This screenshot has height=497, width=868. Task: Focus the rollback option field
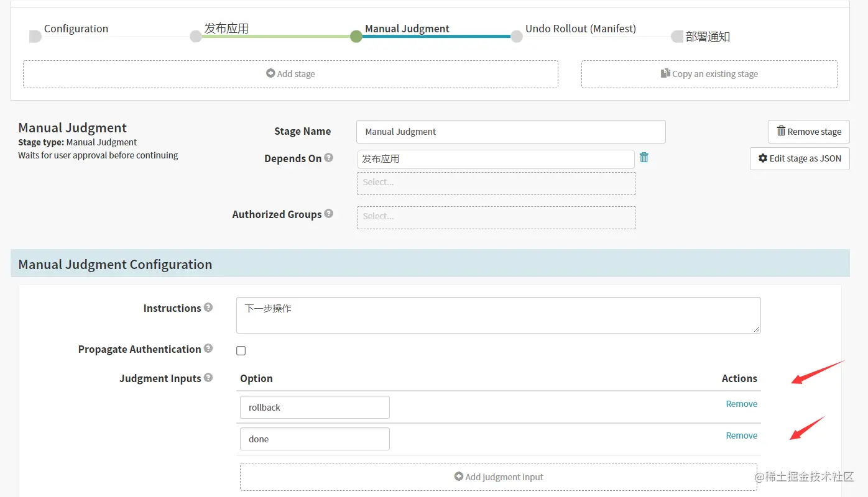click(x=315, y=408)
